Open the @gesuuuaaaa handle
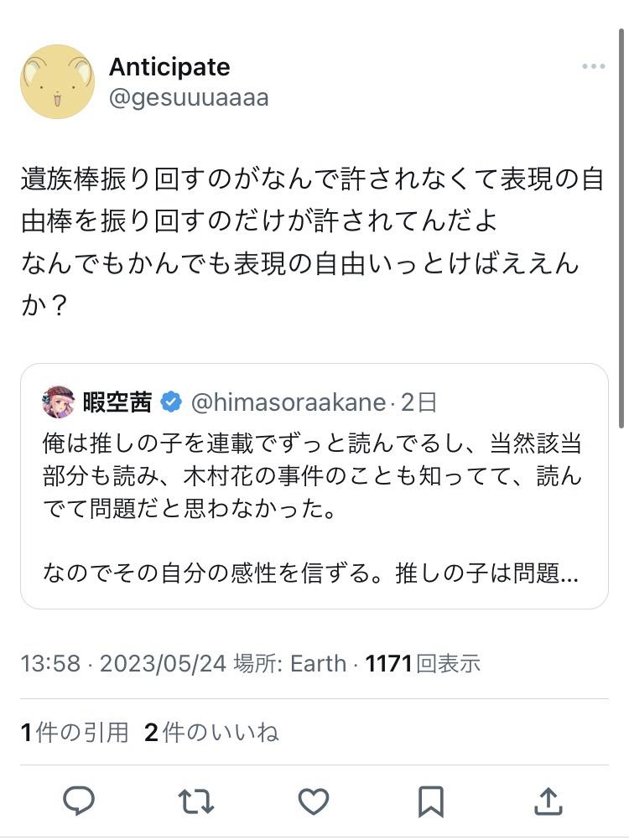The width and height of the screenshot is (629, 840). click(189, 98)
